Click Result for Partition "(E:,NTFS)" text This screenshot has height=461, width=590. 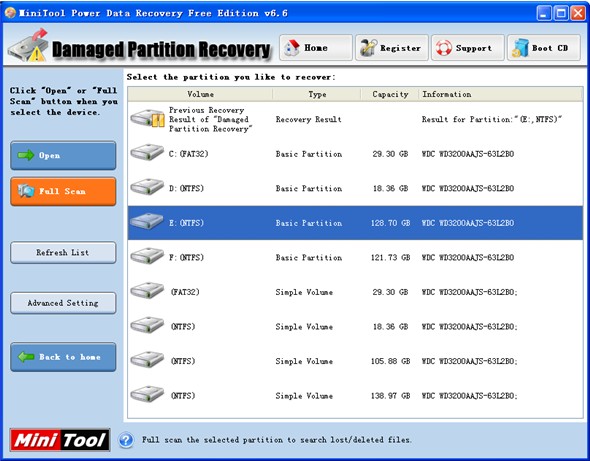tap(492, 119)
